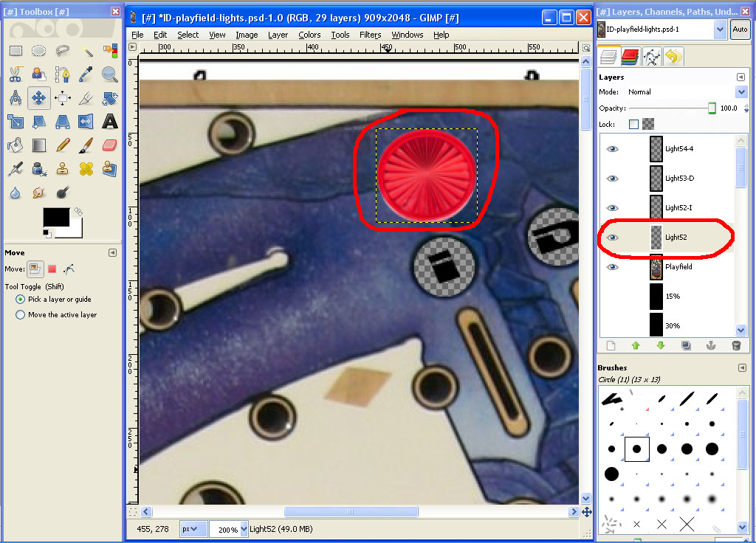
Task: Click the black foreground color swatch
Action: [x=55, y=217]
